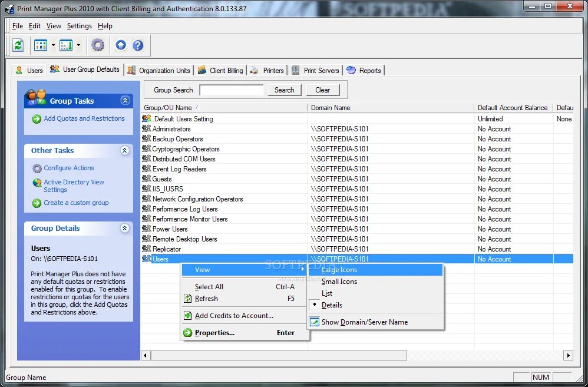Open the View menu in menu bar

(x=54, y=26)
